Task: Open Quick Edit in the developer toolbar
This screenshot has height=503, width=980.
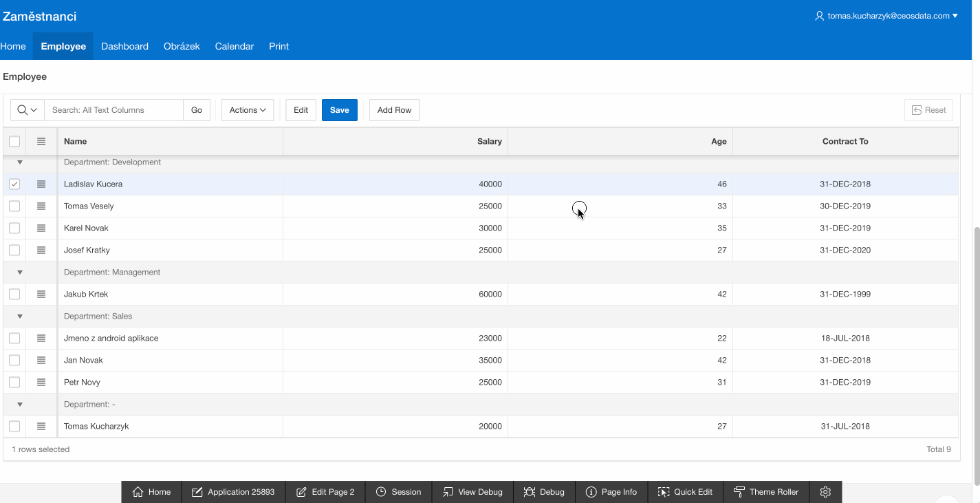Action: coord(685,492)
